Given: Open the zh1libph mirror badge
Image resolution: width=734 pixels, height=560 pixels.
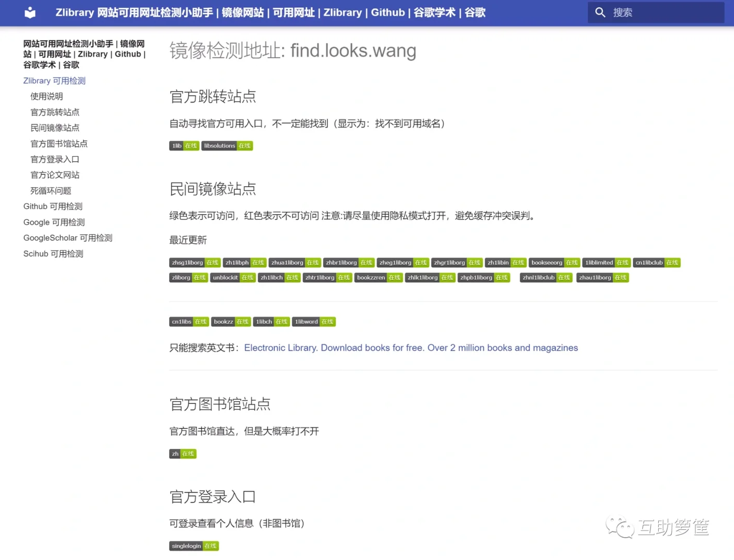Looking at the screenshot, I should [x=244, y=263].
